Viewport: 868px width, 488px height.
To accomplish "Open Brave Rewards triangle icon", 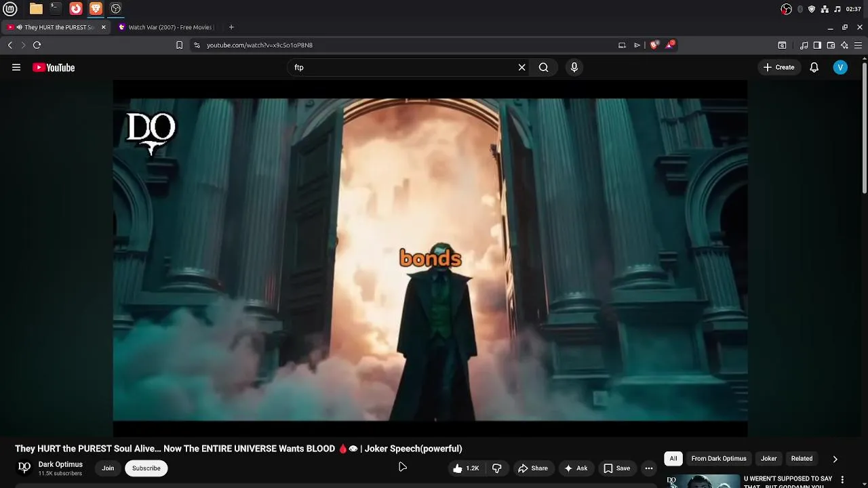I will pos(670,45).
